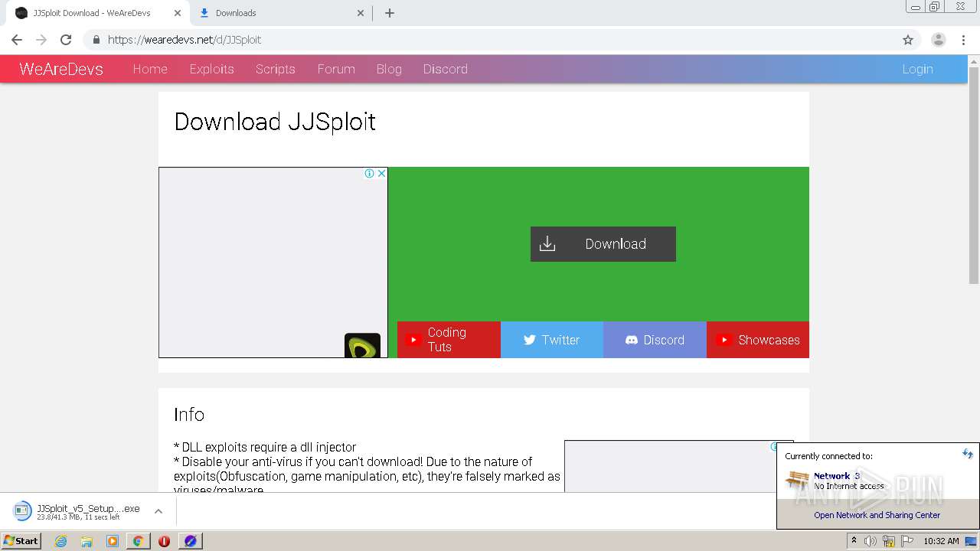
Task: Go back to the previous page
Action: point(17,40)
